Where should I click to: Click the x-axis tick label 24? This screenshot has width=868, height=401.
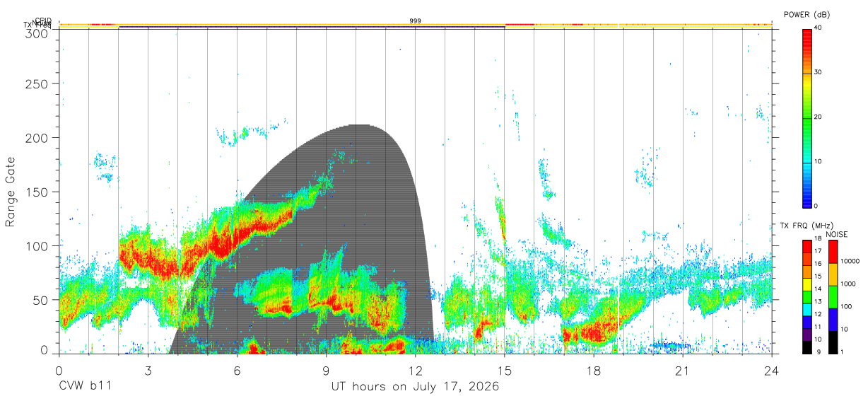click(772, 371)
